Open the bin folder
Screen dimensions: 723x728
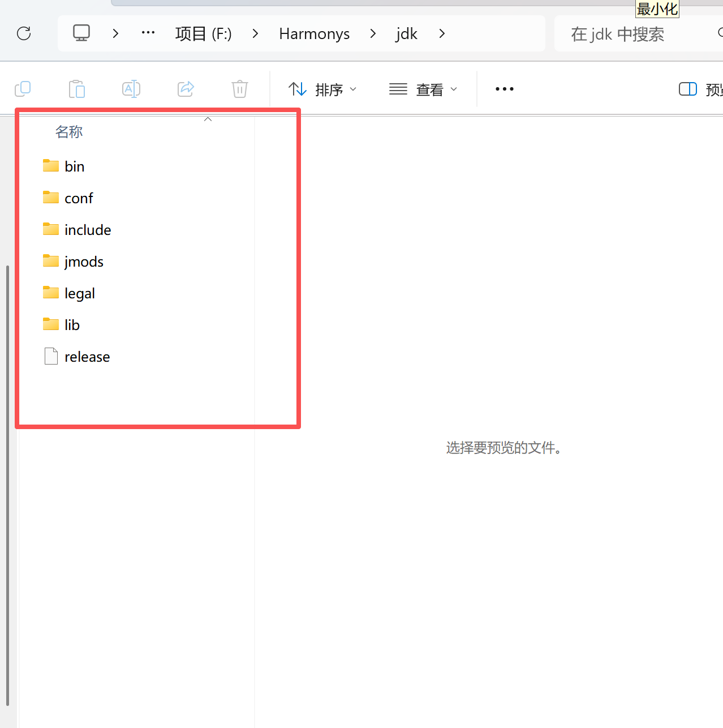tap(74, 166)
